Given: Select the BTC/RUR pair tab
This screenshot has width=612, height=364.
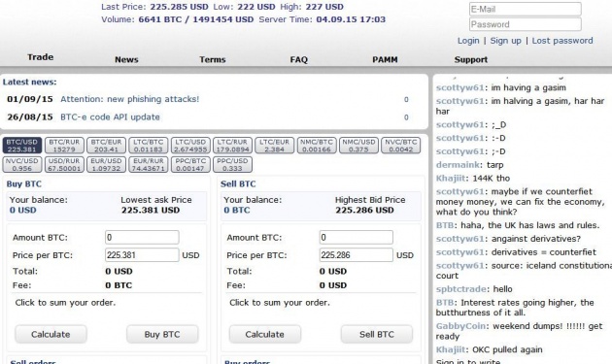Looking at the screenshot, I should [64, 146].
